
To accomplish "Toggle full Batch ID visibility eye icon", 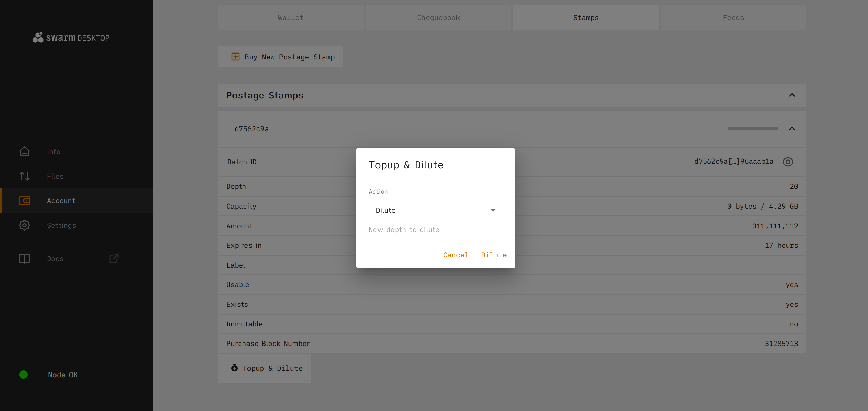I will pos(788,162).
